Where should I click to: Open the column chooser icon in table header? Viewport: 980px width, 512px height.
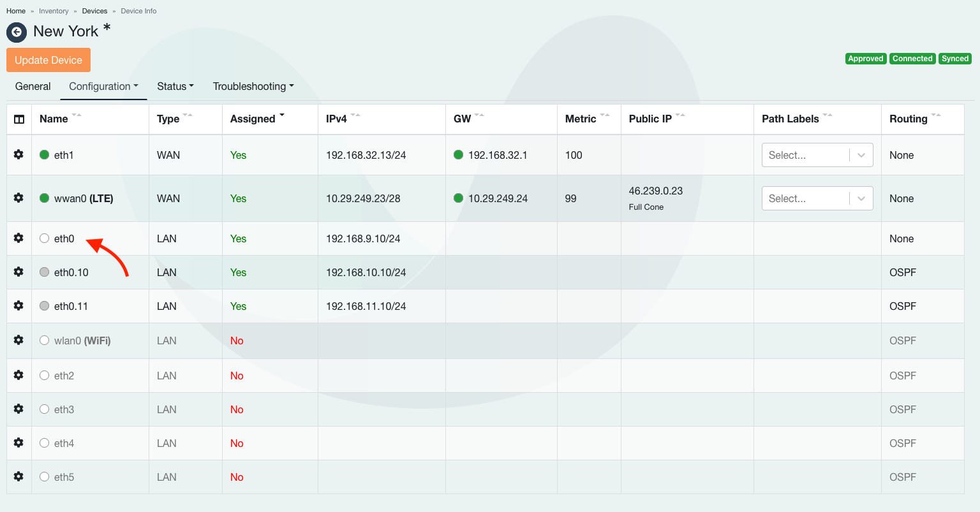19,119
